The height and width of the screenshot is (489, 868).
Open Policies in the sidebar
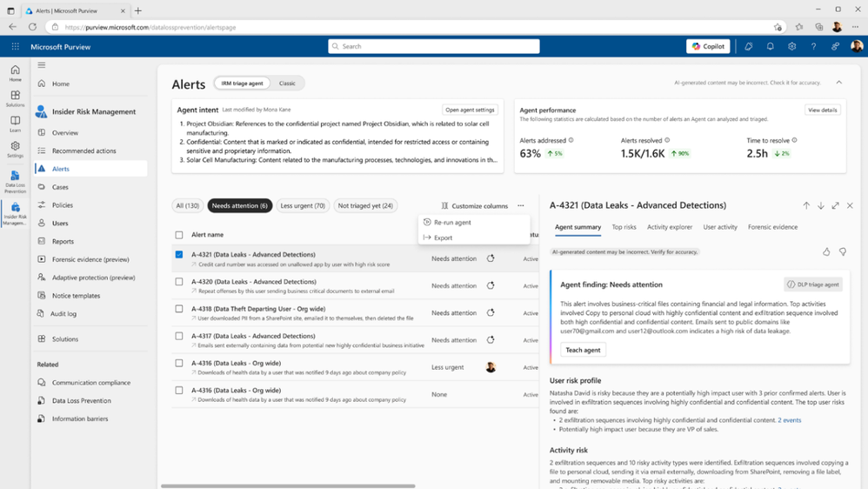pos(90,204)
